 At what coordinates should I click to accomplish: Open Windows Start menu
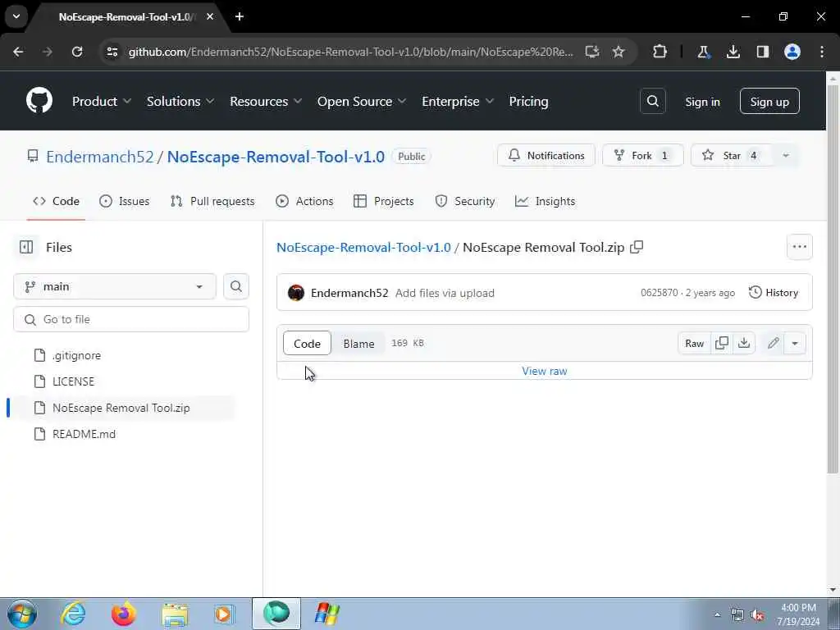coord(22,614)
